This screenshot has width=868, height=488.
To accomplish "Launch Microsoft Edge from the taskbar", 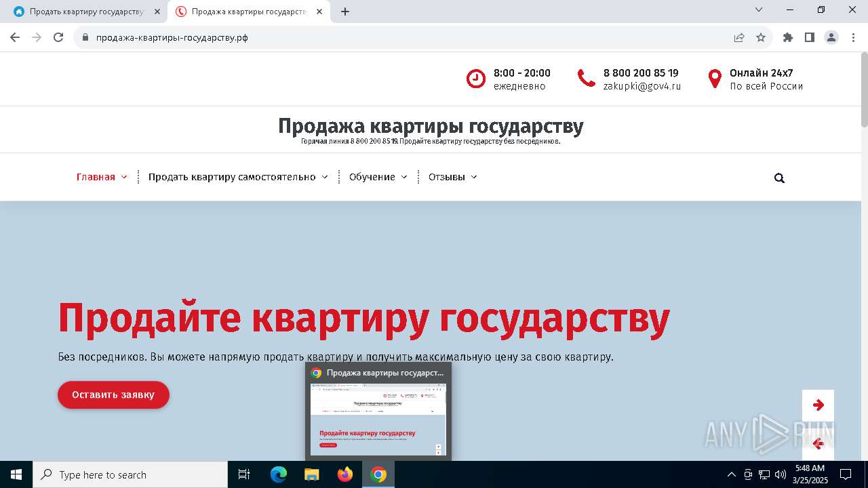I will click(x=279, y=474).
